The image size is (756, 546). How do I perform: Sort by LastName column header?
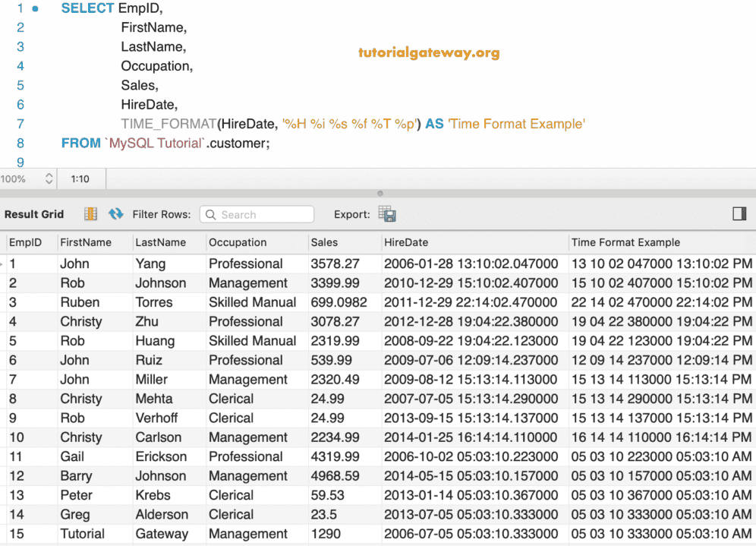tap(161, 242)
